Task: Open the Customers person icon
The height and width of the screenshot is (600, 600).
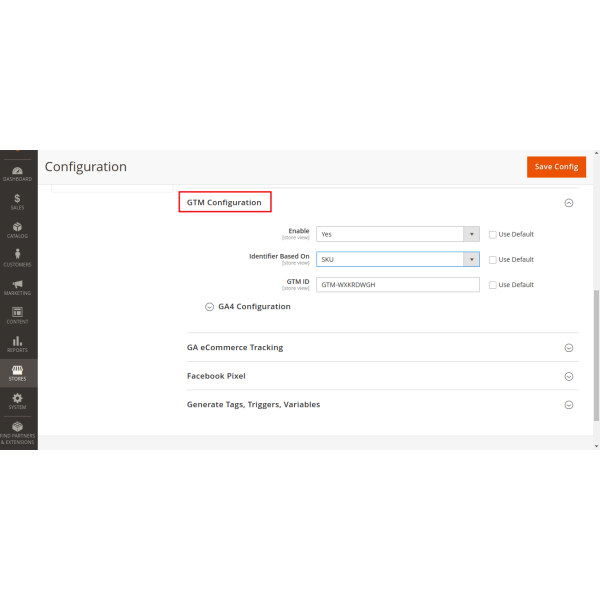Action: [18, 258]
